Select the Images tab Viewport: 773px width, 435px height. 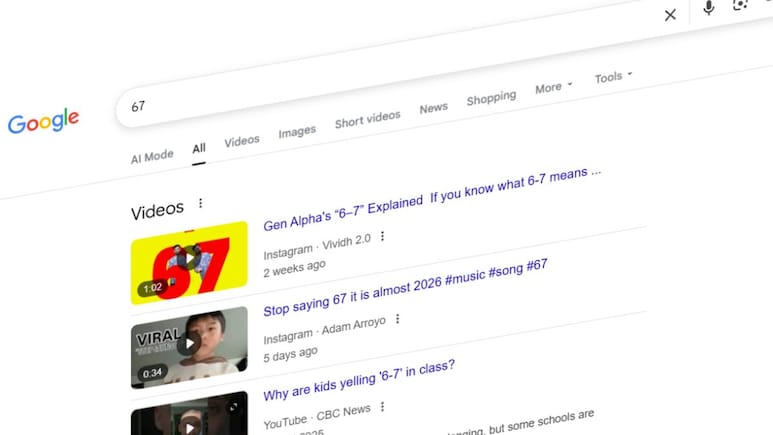click(297, 131)
